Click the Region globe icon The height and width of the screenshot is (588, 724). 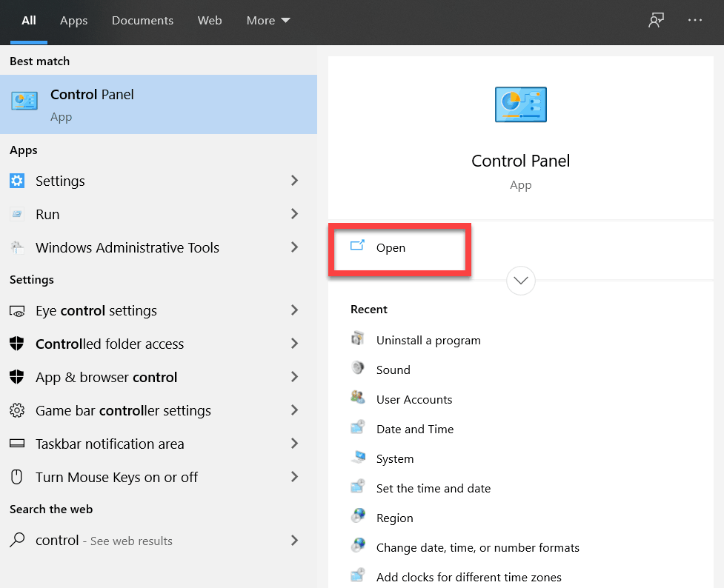pos(358,515)
